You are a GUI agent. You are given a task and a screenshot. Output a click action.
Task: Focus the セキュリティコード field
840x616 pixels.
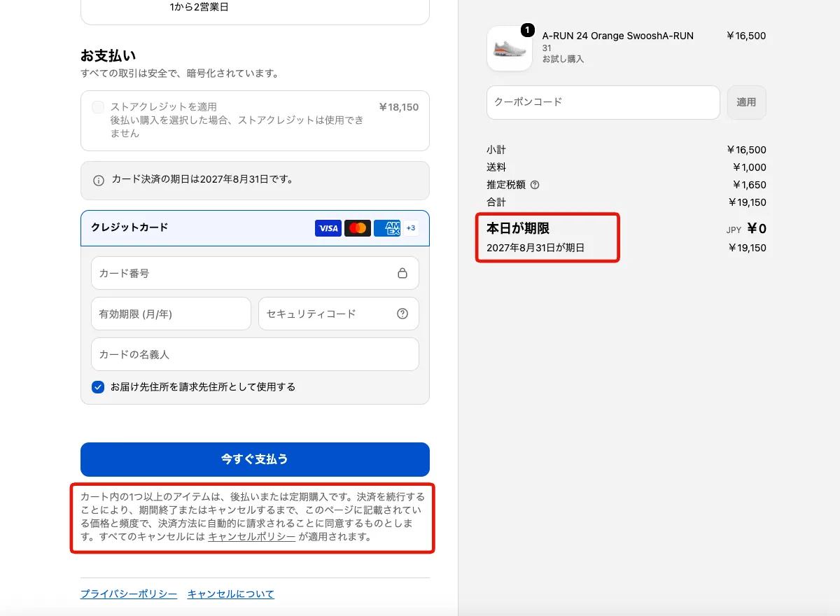pyautogui.click(x=339, y=314)
